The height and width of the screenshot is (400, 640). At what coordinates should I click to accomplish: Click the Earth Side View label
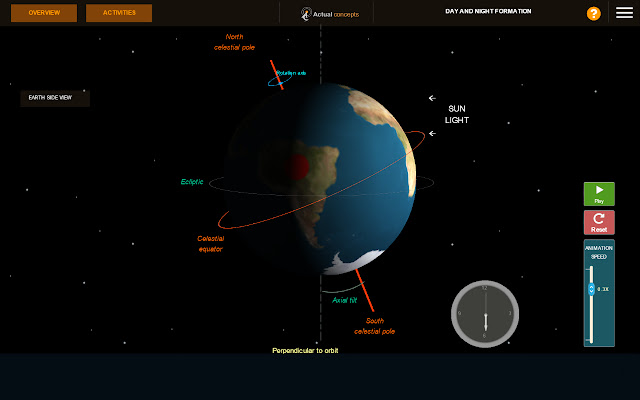click(x=55, y=98)
